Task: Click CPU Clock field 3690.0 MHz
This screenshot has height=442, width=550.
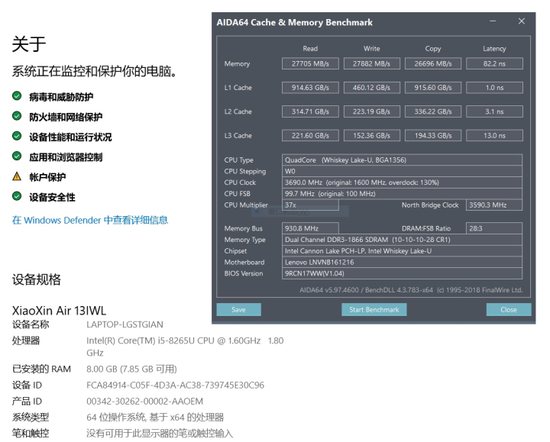Action: [402, 182]
